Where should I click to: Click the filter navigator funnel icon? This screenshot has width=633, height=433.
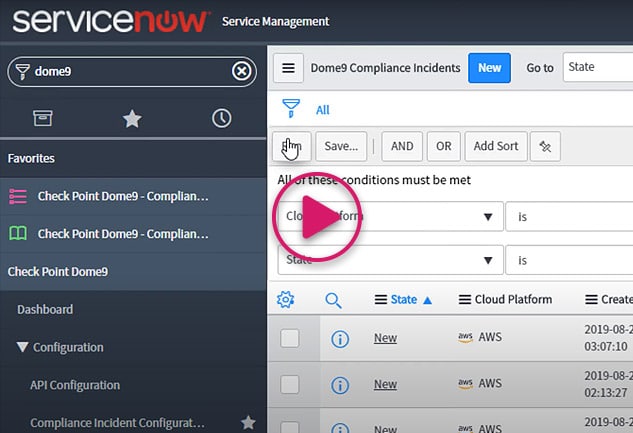click(23, 71)
